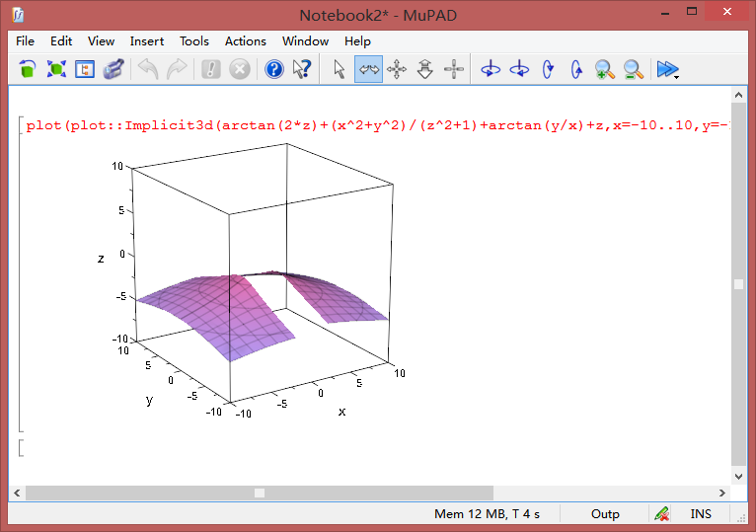
Task: Click the y axis label
Action: pos(149,400)
